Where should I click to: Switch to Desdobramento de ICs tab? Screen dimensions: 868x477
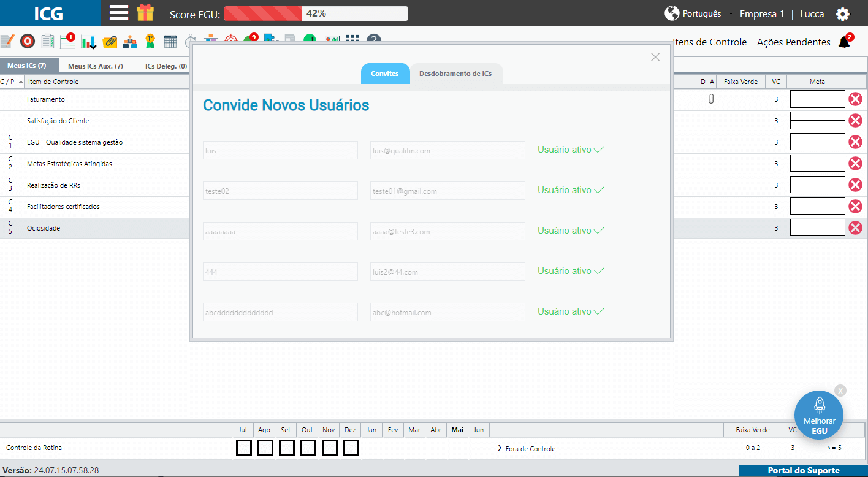(455, 74)
